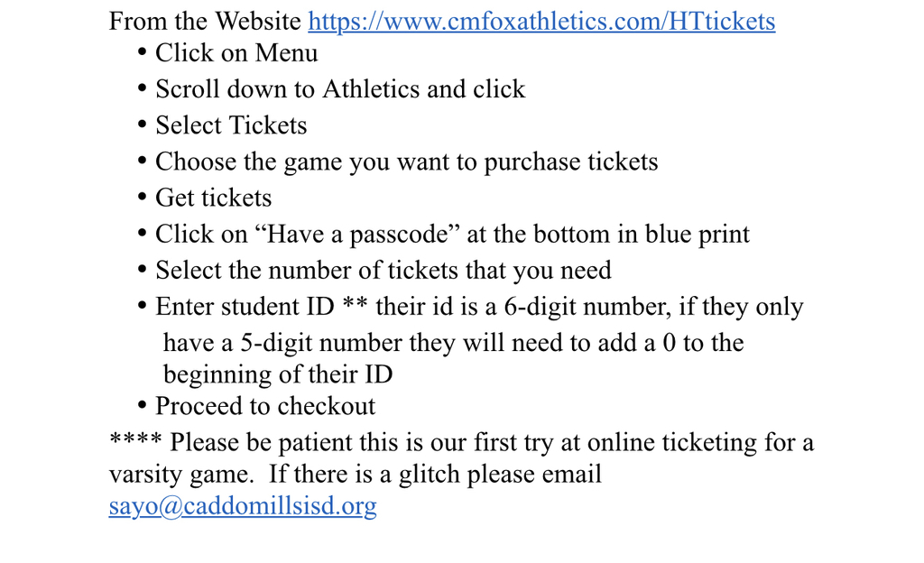Click the "have a 5-digit number" line

tap(453, 343)
